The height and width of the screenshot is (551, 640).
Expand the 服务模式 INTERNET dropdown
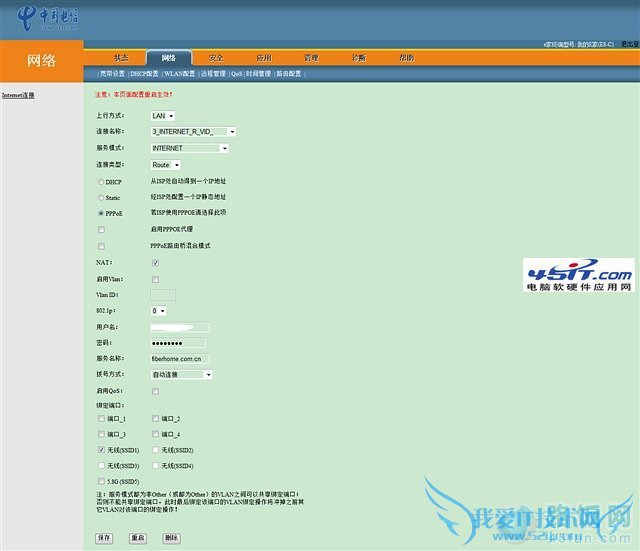[x=190, y=148]
